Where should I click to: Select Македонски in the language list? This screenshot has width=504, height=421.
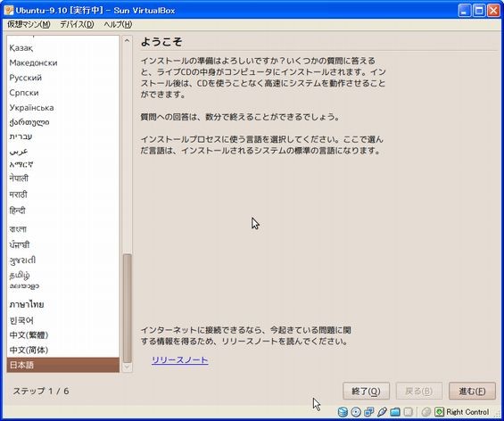click(x=63, y=62)
